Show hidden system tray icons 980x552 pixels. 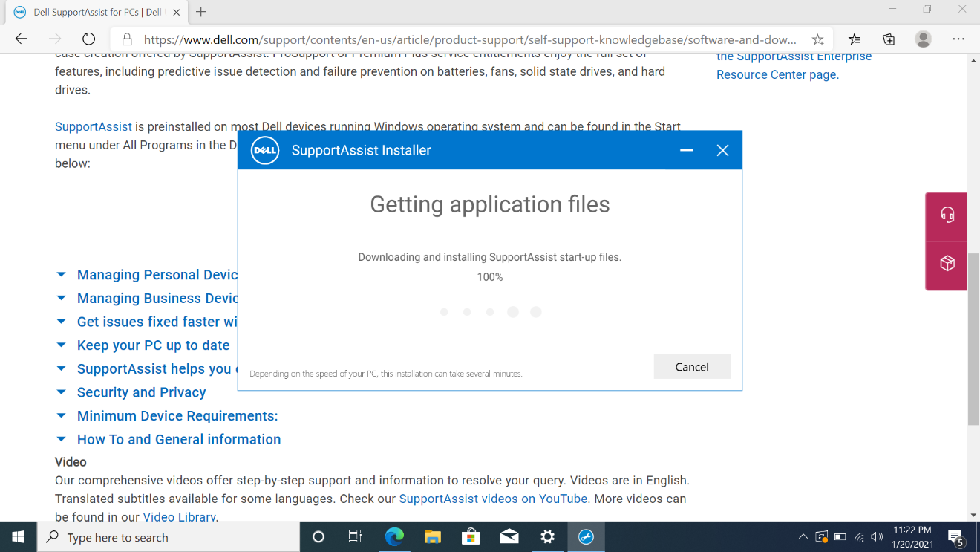coord(803,536)
